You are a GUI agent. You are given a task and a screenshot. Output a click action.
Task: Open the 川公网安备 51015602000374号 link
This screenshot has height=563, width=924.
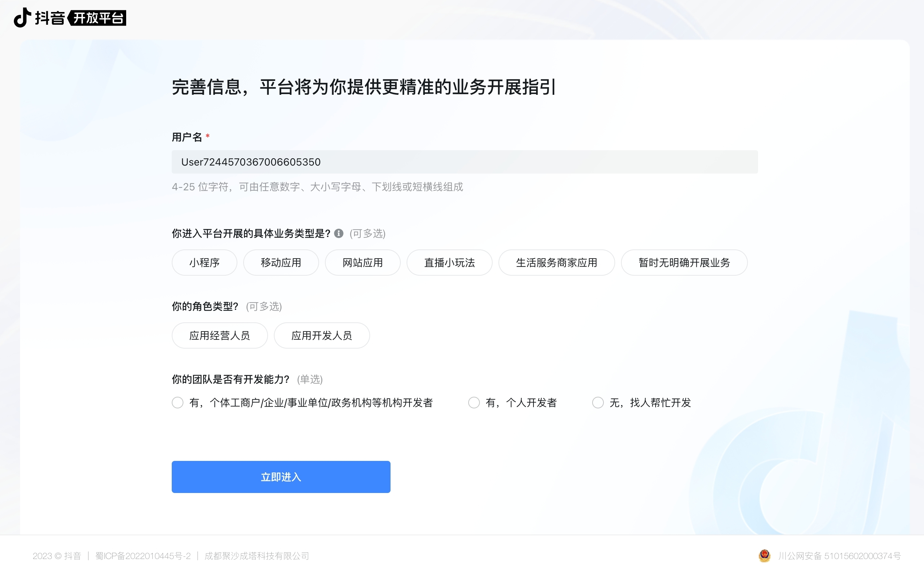(x=839, y=555)
